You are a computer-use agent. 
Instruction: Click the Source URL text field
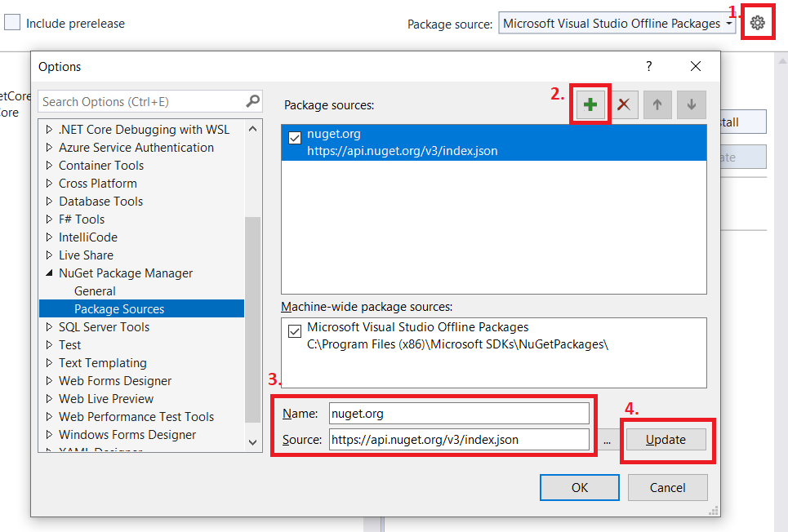pos(459,440)
